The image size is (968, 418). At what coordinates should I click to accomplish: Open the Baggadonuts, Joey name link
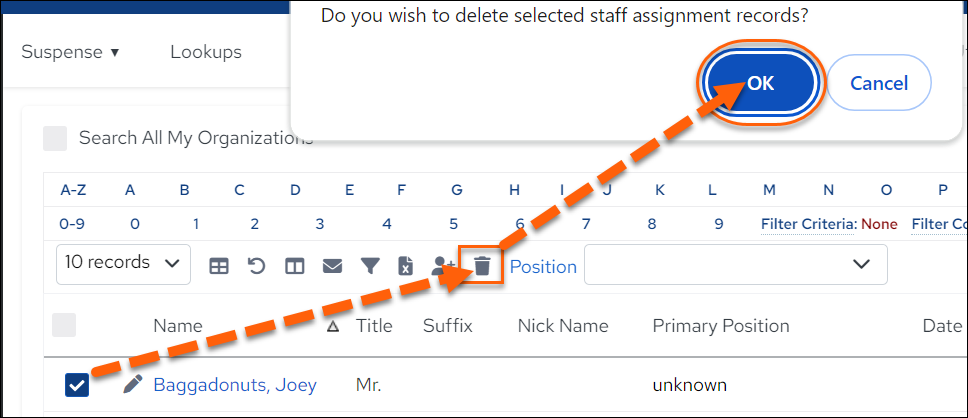pos(235,385)
